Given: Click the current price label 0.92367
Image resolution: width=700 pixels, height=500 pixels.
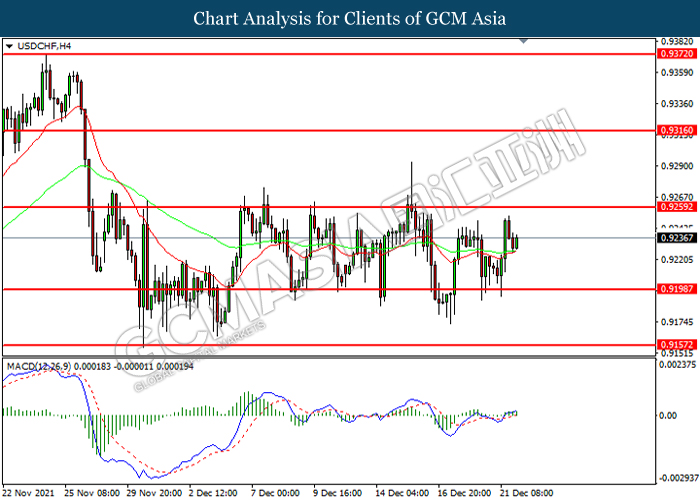Looking at the screenshot, I should 676,238.
